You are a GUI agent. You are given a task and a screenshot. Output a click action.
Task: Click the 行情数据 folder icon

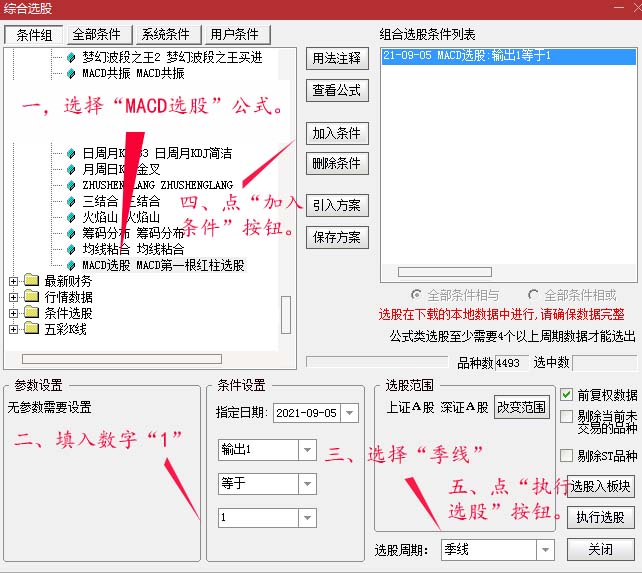coord(31,296)
